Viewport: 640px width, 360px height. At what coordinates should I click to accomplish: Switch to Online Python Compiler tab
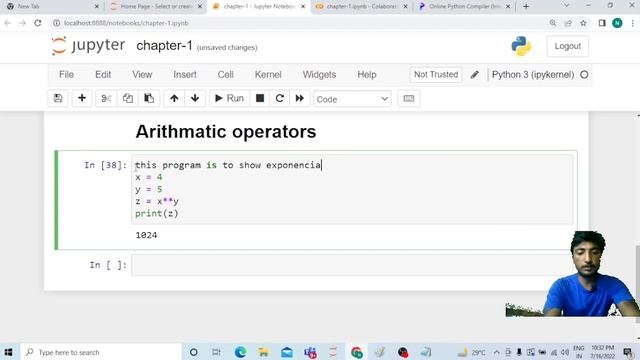click(464, 7)
